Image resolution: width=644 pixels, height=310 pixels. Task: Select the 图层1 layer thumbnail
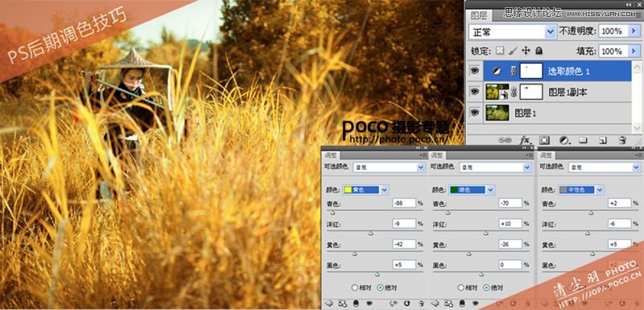[497, 113]
